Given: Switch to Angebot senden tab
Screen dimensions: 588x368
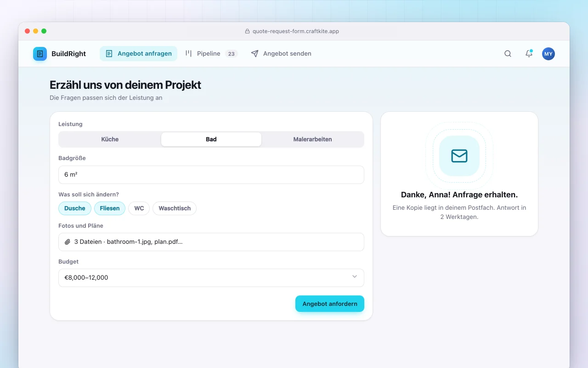Looking at the screenshot, I should click(281, 54).
